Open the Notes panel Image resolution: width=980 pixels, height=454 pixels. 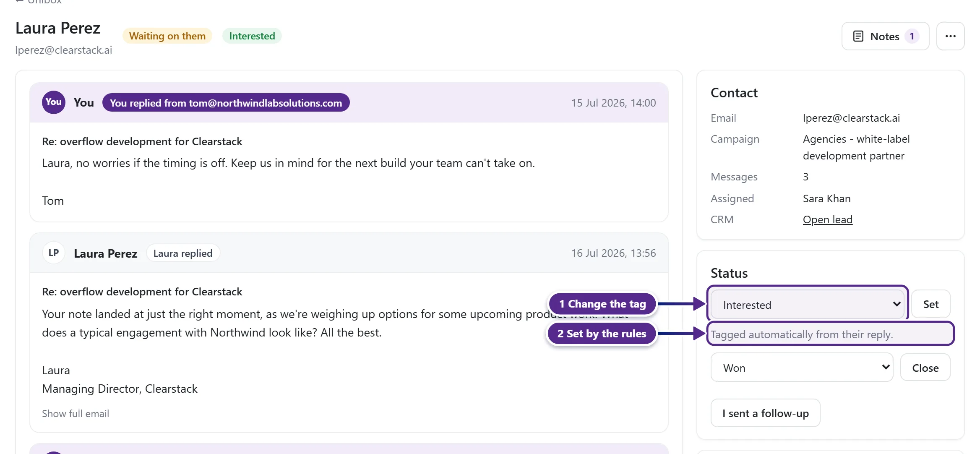click(885, 36)
